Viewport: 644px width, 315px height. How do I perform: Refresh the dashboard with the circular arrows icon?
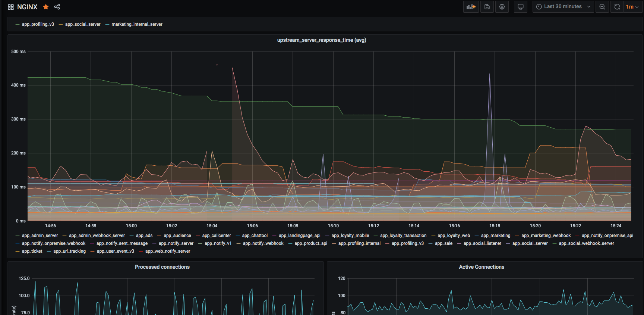[617, 7]
